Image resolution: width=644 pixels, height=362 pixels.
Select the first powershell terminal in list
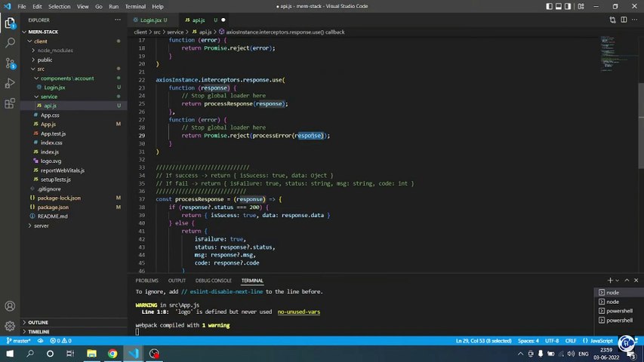click(618, 311)
